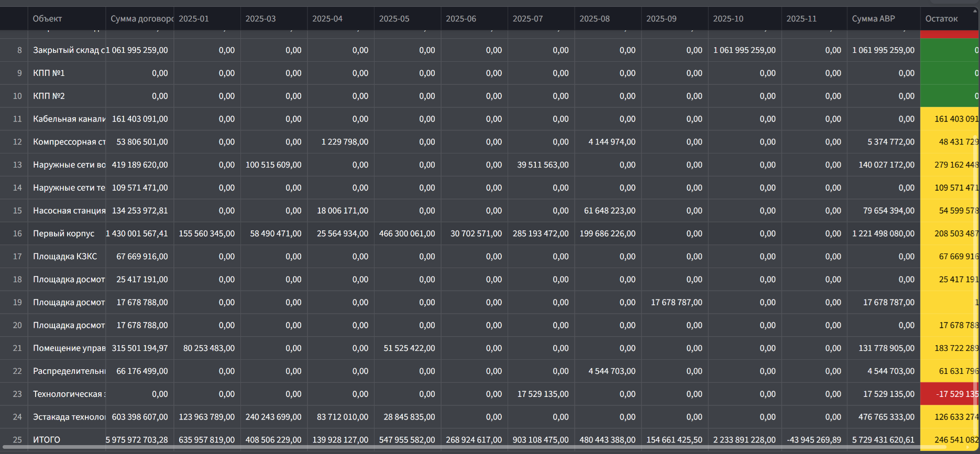980x454 pixels.
Task: Select the 466 300 061,00 cell
Action: (x=407, y=234)
